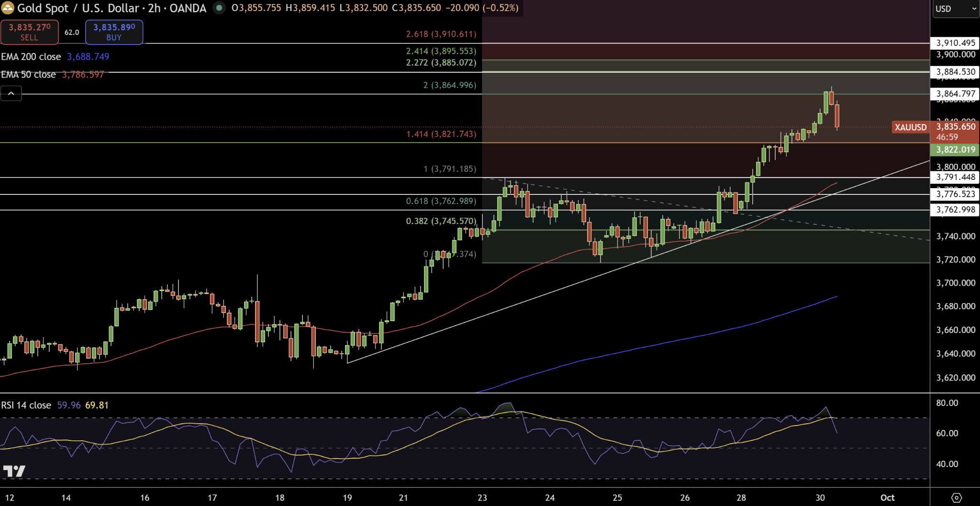Click the TradingView logo in RSI pane
The image size is (980, 506).
tap(14, 471)
